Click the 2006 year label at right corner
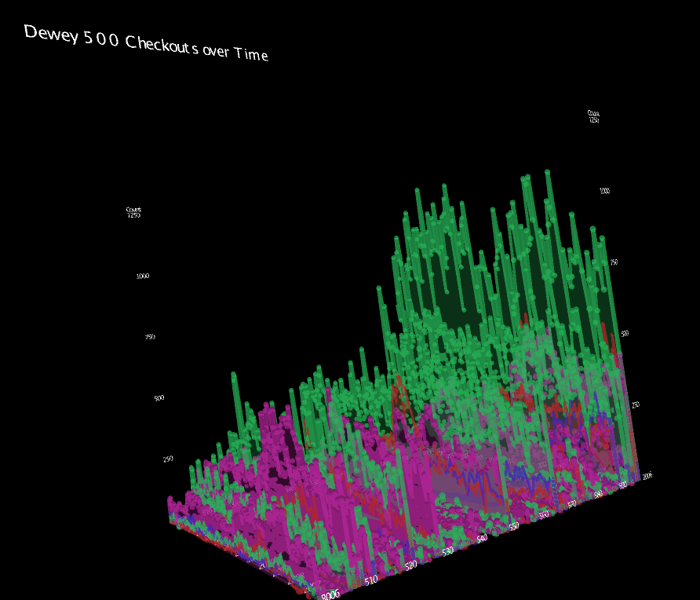 (x=647, y=476)
